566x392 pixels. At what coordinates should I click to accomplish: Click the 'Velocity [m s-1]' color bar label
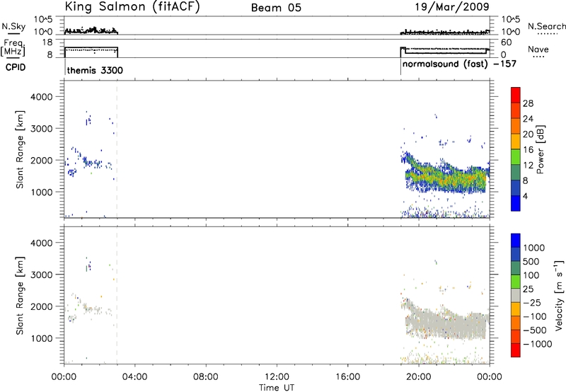click(559, 295)
